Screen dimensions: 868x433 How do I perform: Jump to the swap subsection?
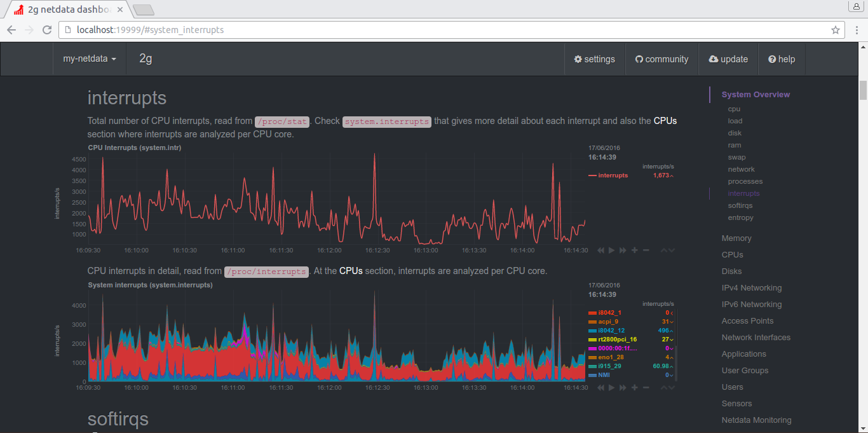click(737, 157)
